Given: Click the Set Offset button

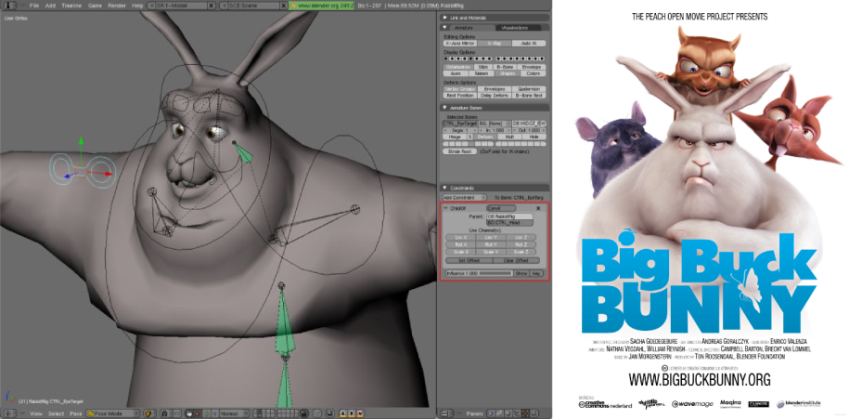Looking at the screenshot, I should 469,260.
